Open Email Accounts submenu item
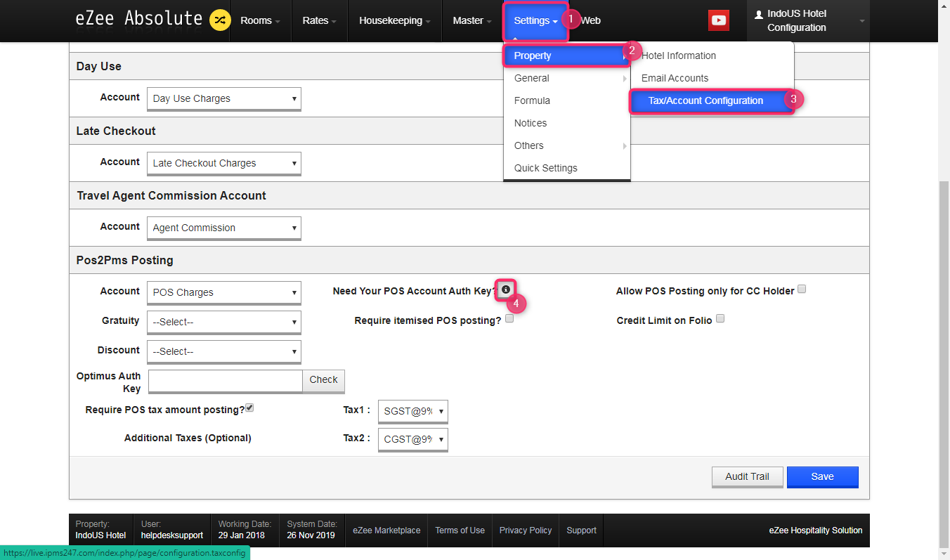This screenshot has height=560, width=950. click(712, 78)
